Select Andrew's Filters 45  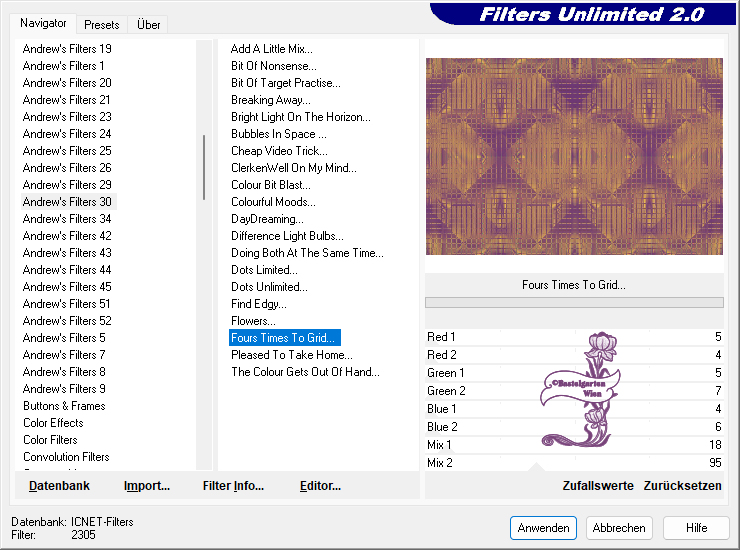click(x=67, y=287)
